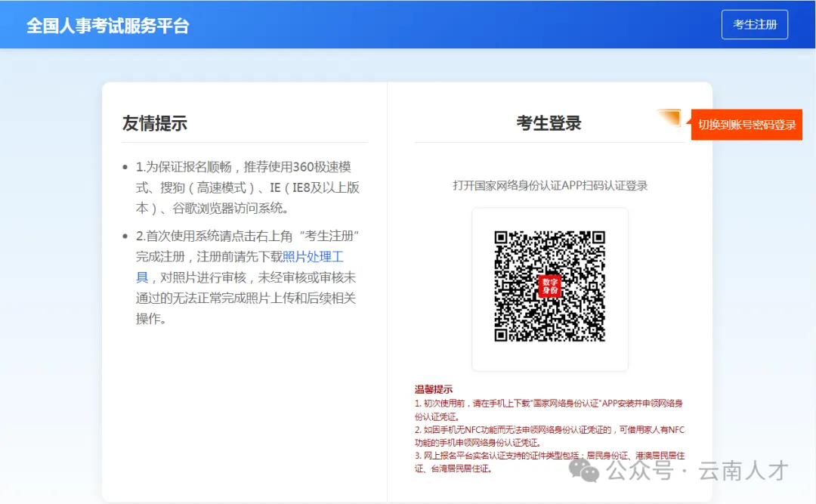Click warm tip 1 about downloading 国家网络身份认证 APP
816x504 pixels.
pyautogui.click(x=549, y=410)
